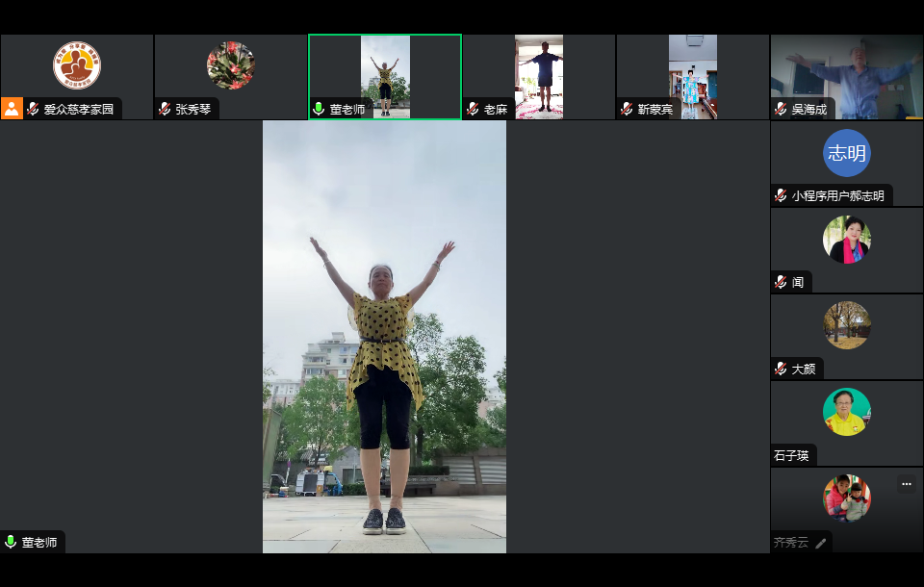
Task: Open the three-dot more menu on 齐秀云's tile
Action: pyautogui.click(x=906, y=483)
